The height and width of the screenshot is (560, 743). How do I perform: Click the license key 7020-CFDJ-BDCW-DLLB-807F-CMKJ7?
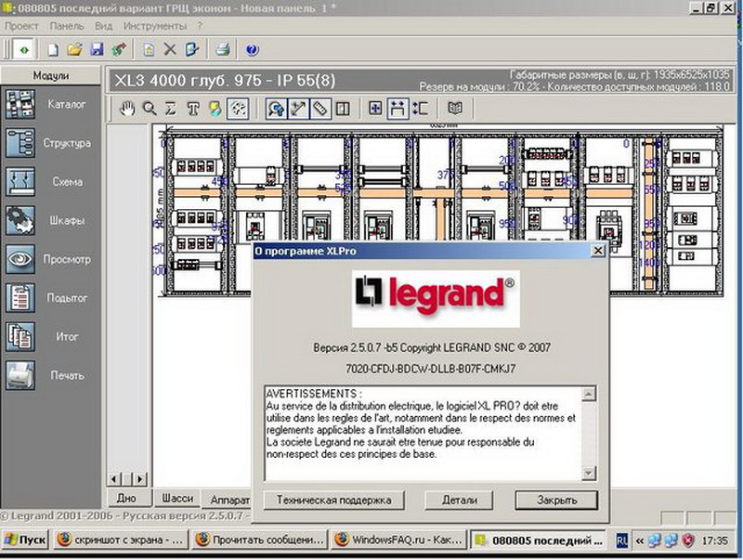click(x=430, y=369)
